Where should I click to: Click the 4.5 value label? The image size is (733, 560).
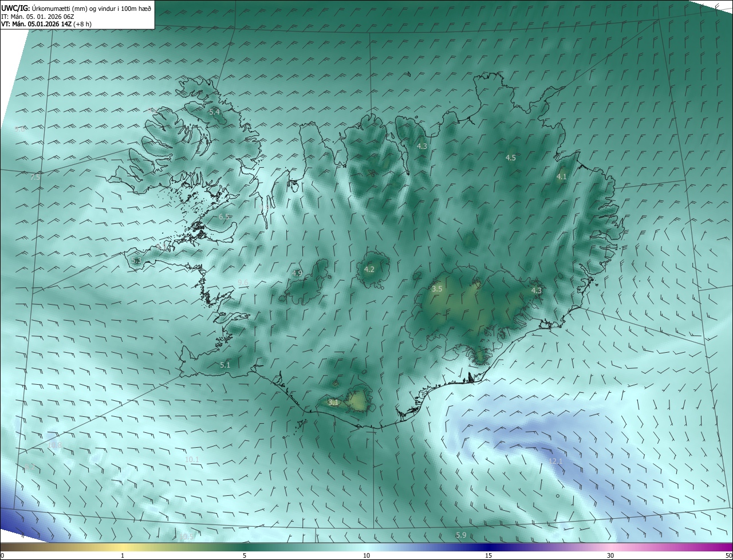(511, 157)
